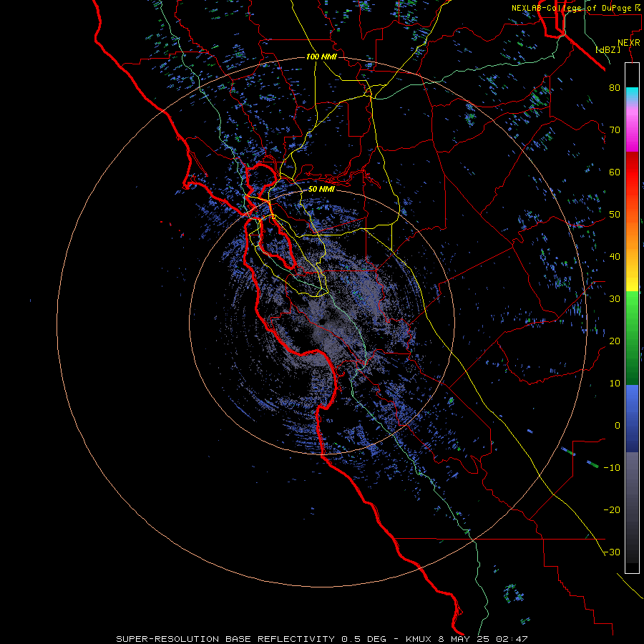This screenshot has width=644, height=644.
Task: Click the 40 value on the dBZ scale
Action: pyautogui.click(x=615, y=257)
